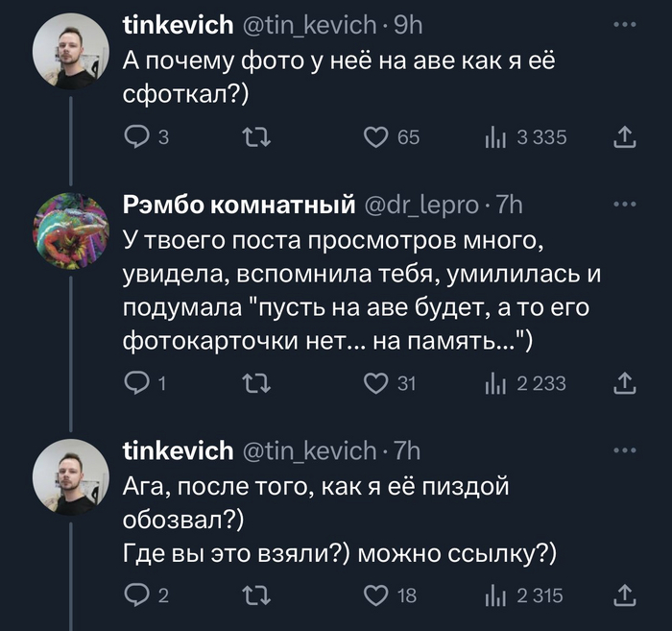This screenshot has width=672, height=631.
Task: Share the first tinkevich tweet
Action: pyautogui.click(x=624, y=138)
